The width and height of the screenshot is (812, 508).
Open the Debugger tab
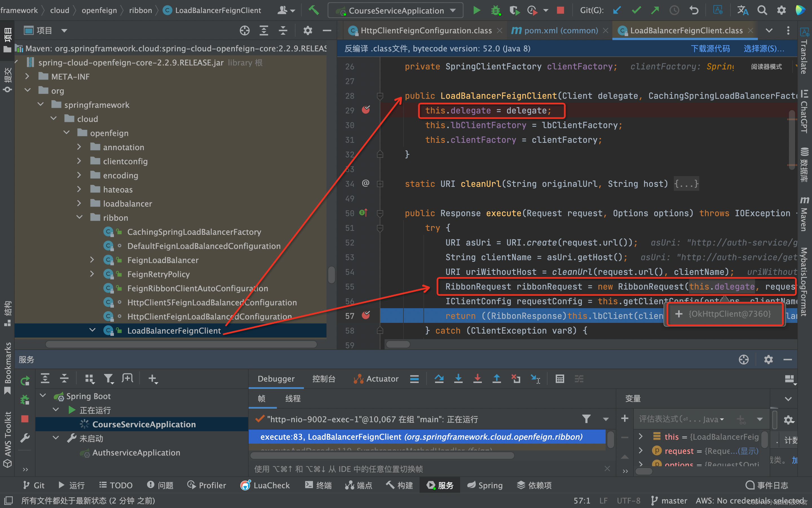tap(276, 379)
